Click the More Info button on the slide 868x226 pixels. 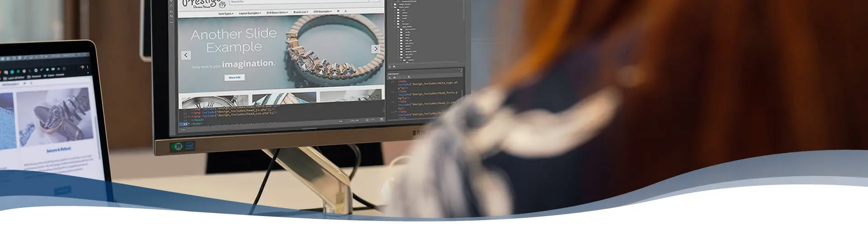[x=235, y=78]
